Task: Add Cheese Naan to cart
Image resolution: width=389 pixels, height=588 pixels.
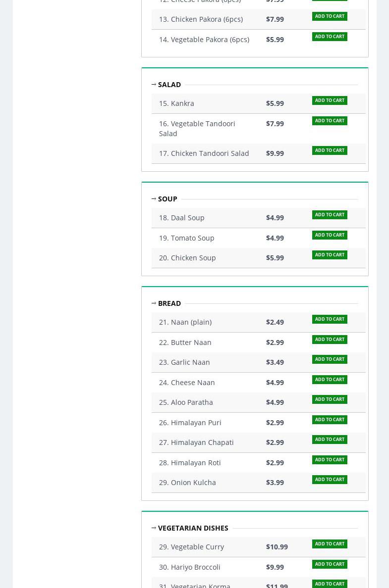Action: point(330,380)
